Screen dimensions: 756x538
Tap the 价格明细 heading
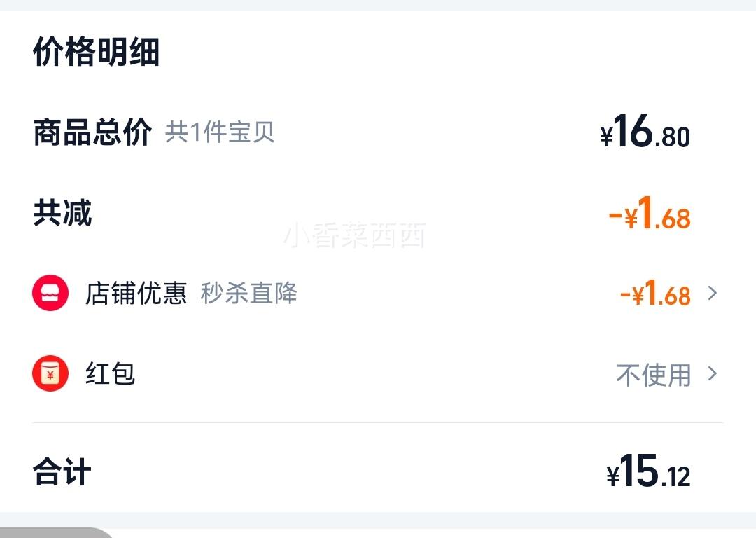click(97, 51)
